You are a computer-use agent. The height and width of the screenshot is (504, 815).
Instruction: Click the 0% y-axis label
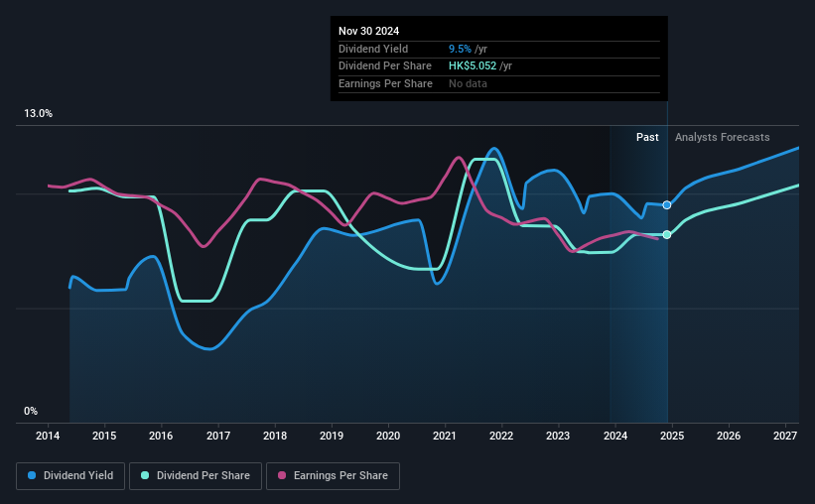coord(31,412)
